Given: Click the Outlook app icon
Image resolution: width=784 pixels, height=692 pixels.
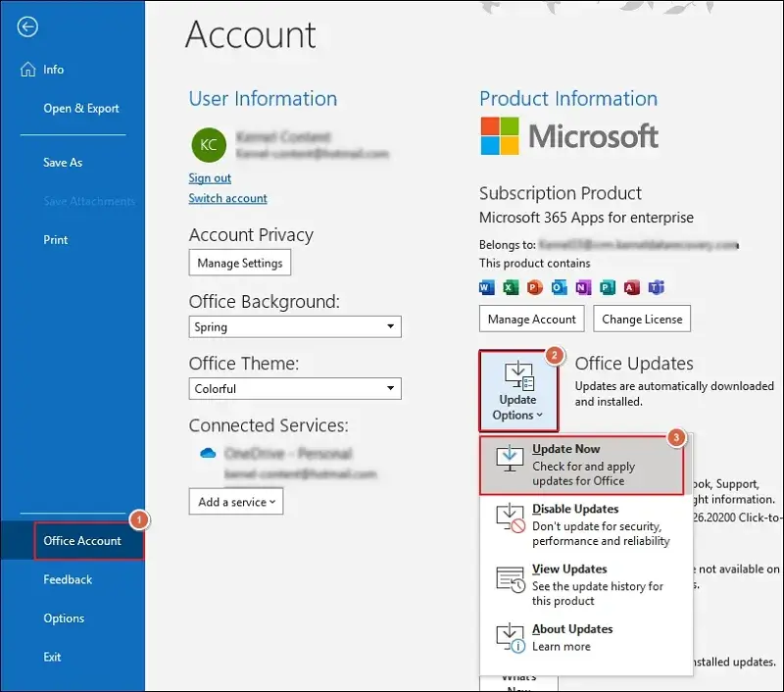Looking at the screenshot, I should (x=559, y=287).
